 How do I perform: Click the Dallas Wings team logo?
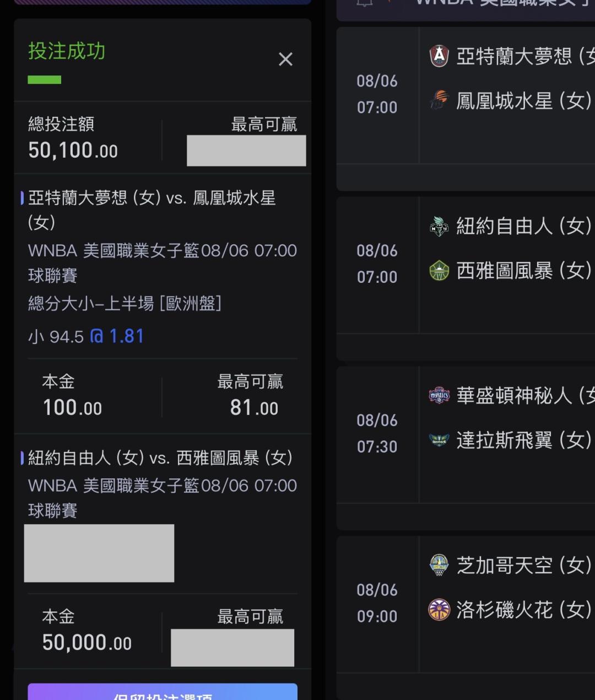pyautogui.click(x=439, y=440)
